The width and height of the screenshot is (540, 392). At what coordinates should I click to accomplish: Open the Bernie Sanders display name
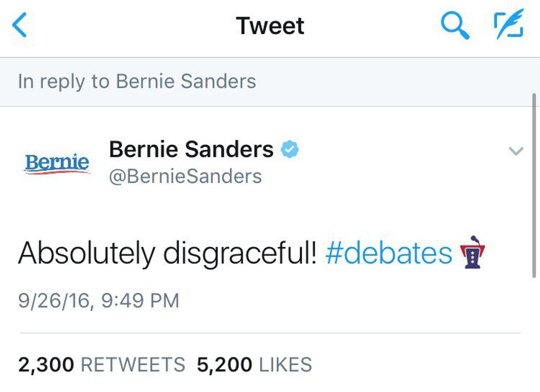191,149
